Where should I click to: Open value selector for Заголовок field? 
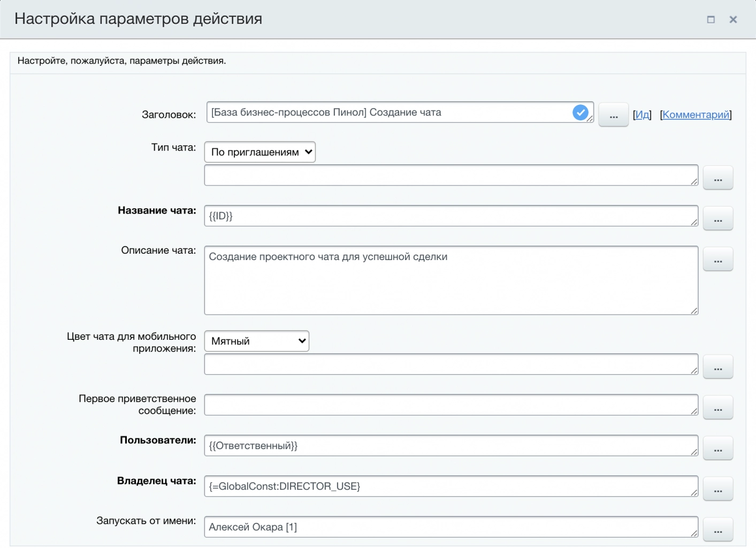coord(613,115)
